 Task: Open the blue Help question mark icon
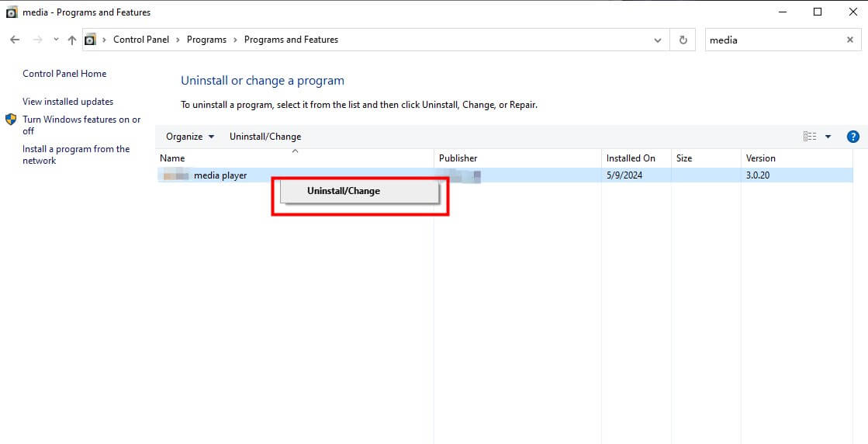852,137
